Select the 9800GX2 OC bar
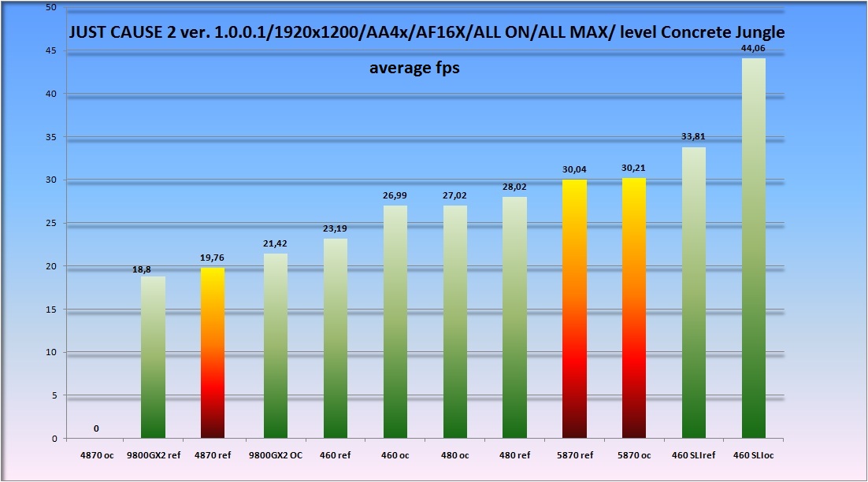Image resolution: width=868 pixels, height=482 pixels. 276,346
